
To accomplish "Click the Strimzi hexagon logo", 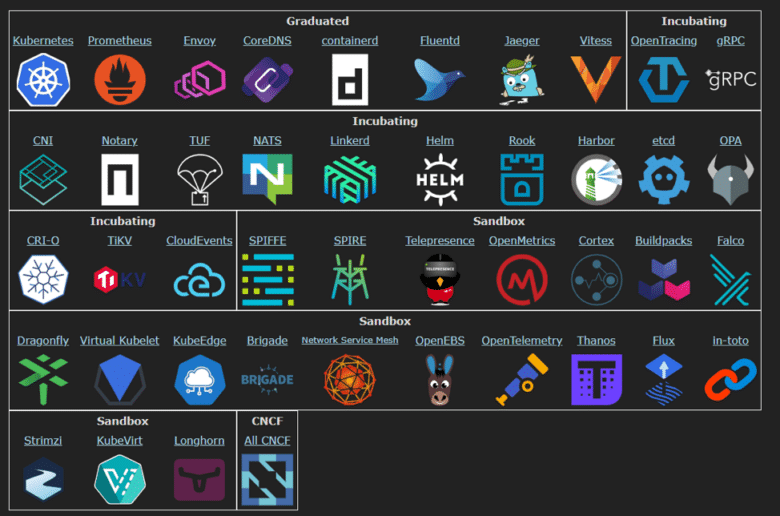I will [43, 480].
